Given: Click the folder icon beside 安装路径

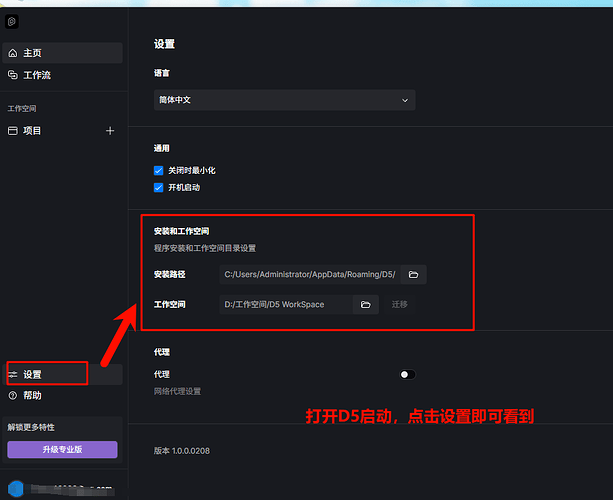Looking at the screenshot, I should [413, 274].
